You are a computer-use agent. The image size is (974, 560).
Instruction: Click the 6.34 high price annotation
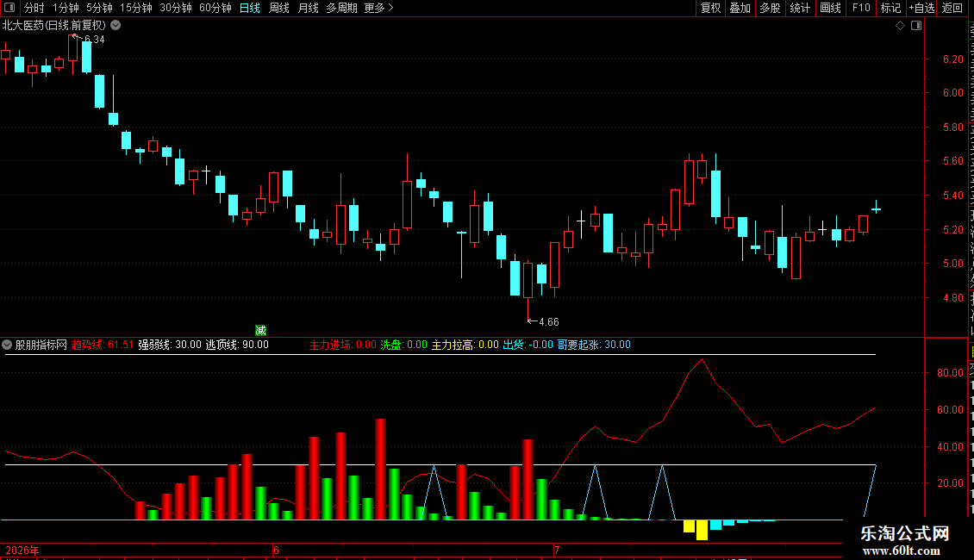pyautogui.click(x=94, y=39)
